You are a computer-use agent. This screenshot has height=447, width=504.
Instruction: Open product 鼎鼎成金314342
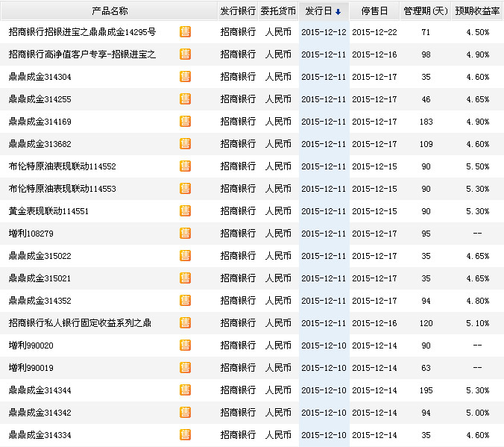pos(40,412)
